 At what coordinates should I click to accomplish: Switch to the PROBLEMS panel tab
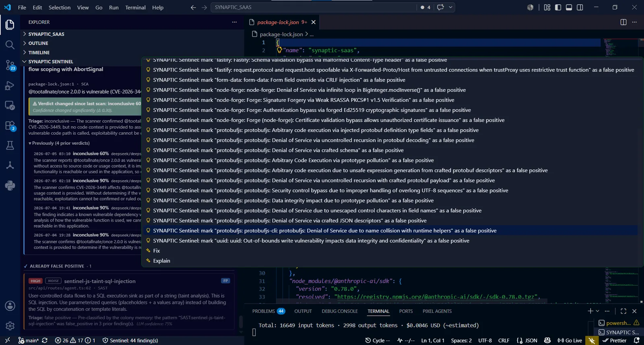(268, 311)
